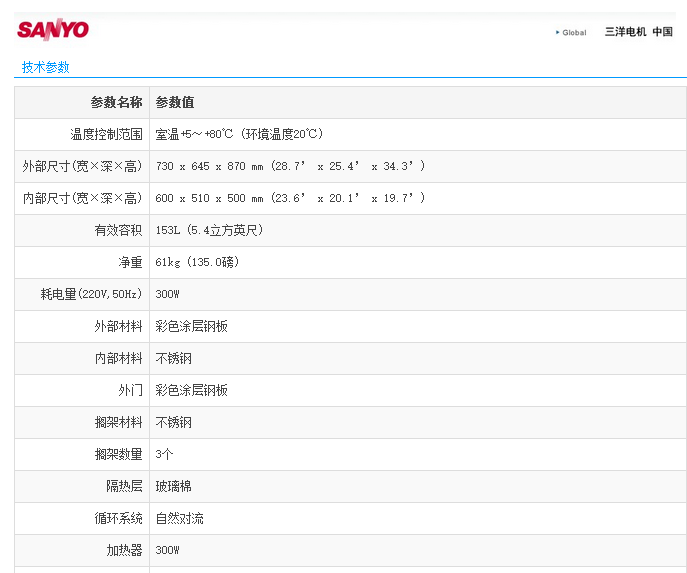The width and height of the screenshot is (687, 573).
Task: Click the 三洋电机 header text
Action: [625, 32]
